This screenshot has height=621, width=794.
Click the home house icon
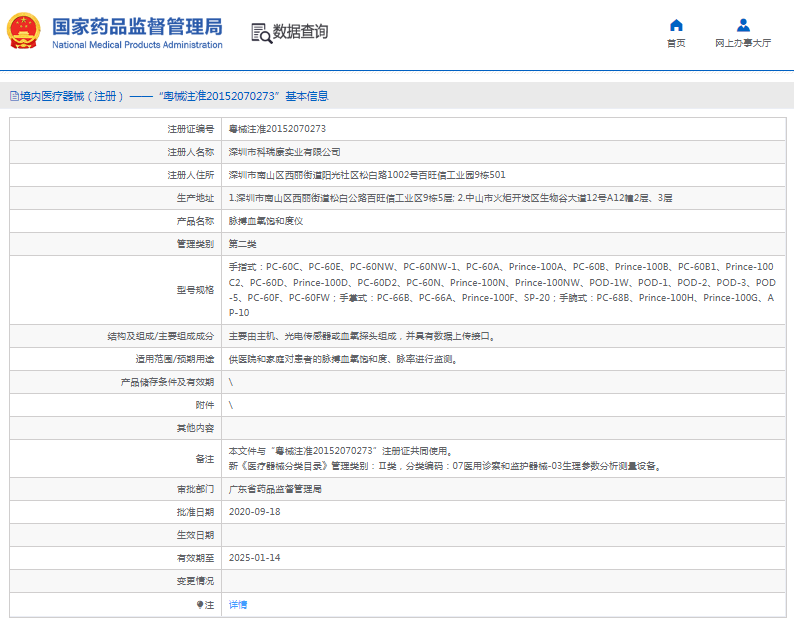pyautogui.click(x=676, y=25)
